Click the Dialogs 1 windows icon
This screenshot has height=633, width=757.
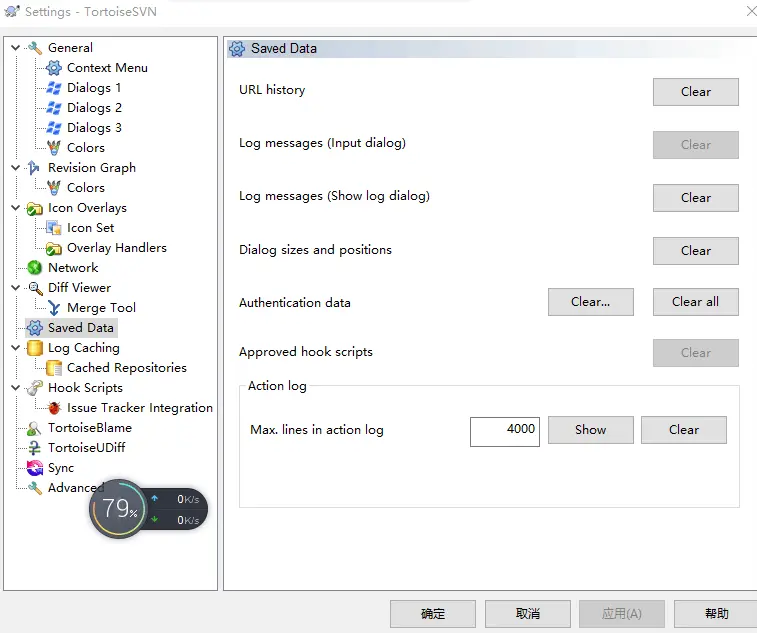tap(54, 88)
